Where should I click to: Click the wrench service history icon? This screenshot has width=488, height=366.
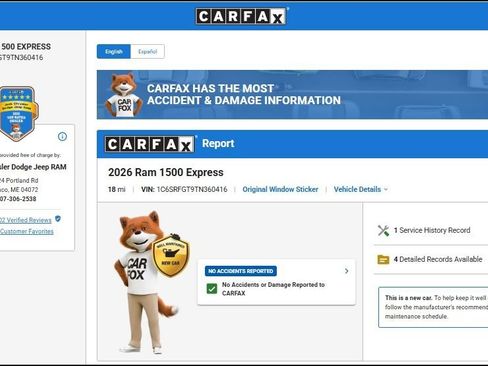(383, 230)
